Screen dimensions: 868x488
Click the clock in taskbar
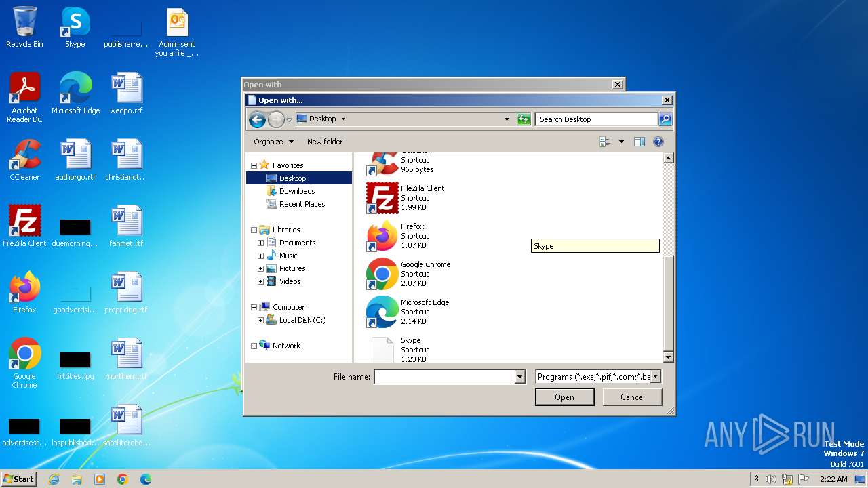click(x=833, y=479)
